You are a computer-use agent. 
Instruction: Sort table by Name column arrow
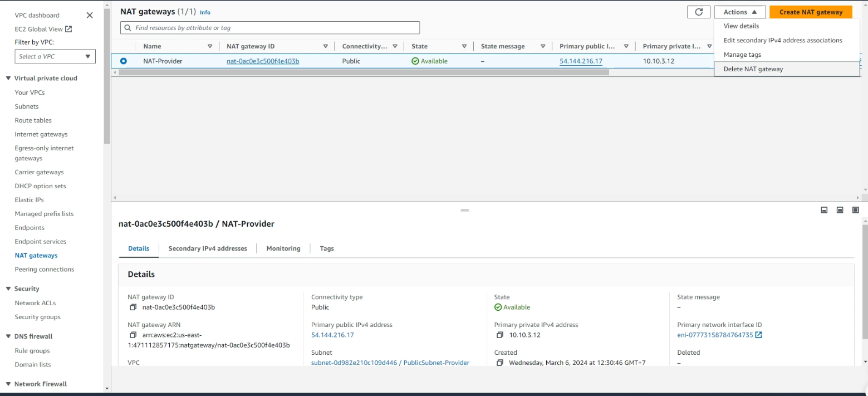click(x=210, y=46)
